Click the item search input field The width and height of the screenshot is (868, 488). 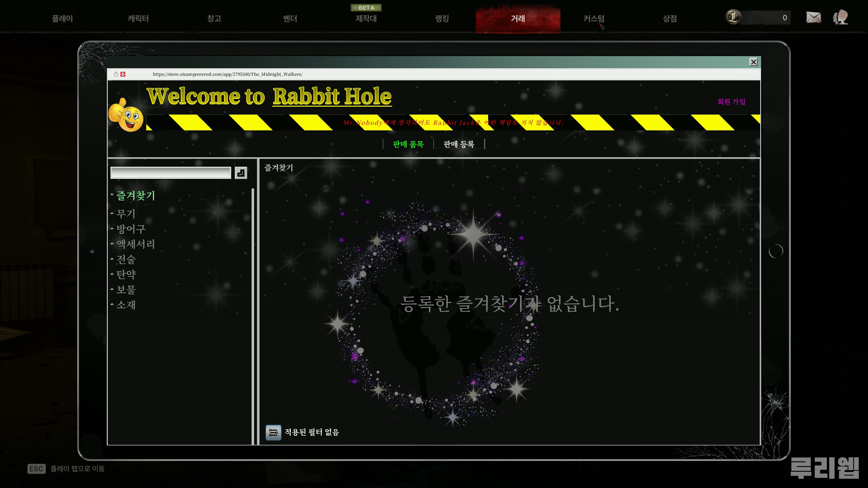[170, 173]
